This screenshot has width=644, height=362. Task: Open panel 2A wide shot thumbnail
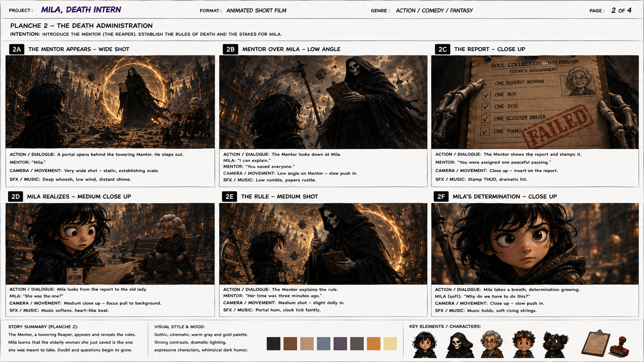click(110, 102)
